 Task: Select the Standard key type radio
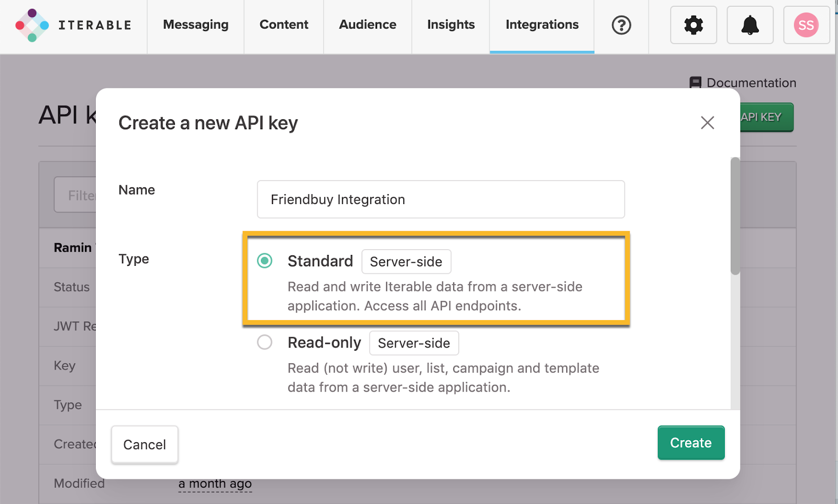265,261
